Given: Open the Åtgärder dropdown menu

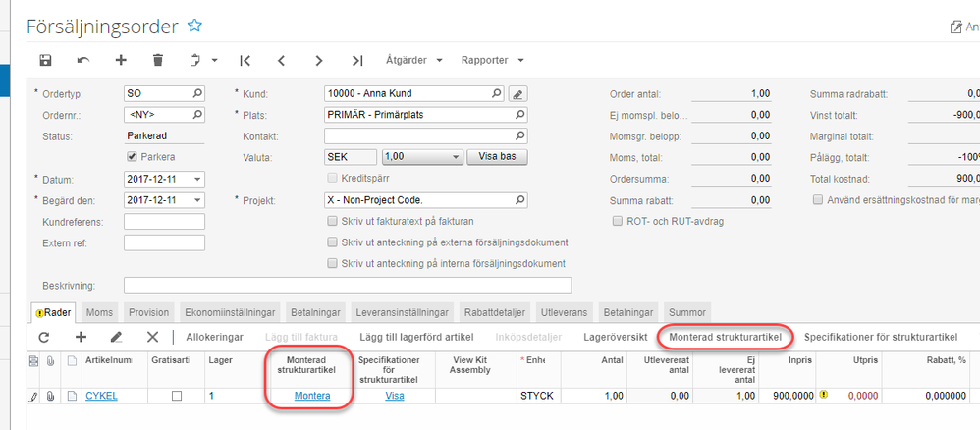Looking at the screenshot, I should (x=414, y=60).
